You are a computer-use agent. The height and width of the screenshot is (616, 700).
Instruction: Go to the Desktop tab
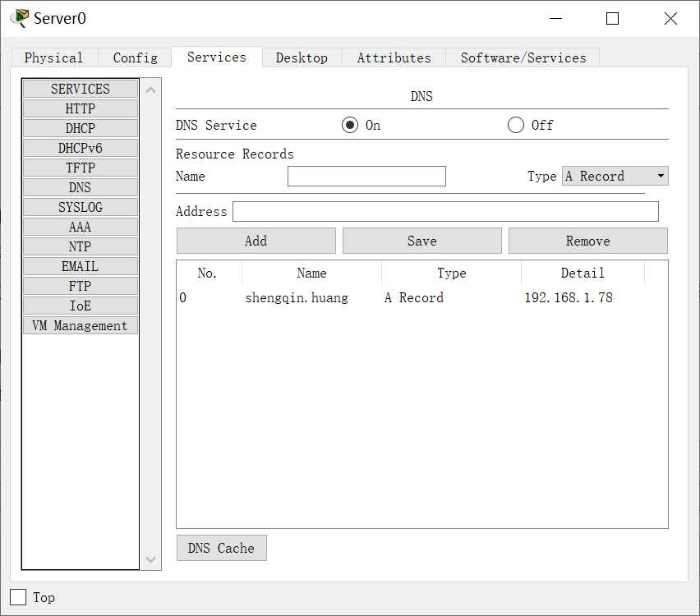(x=302, y=57)
